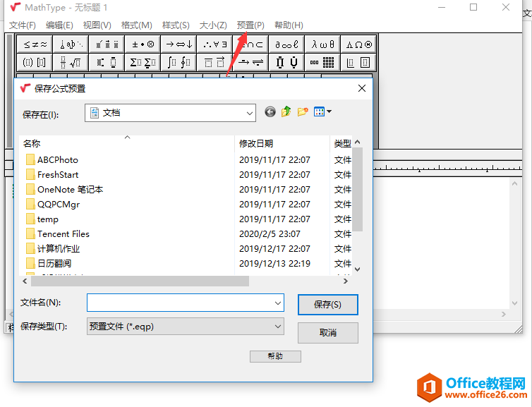Screen dimensions: 532x407
Task: Open lowercase Greek letters palette (λωθ)
Action: (x=322, y=44)
